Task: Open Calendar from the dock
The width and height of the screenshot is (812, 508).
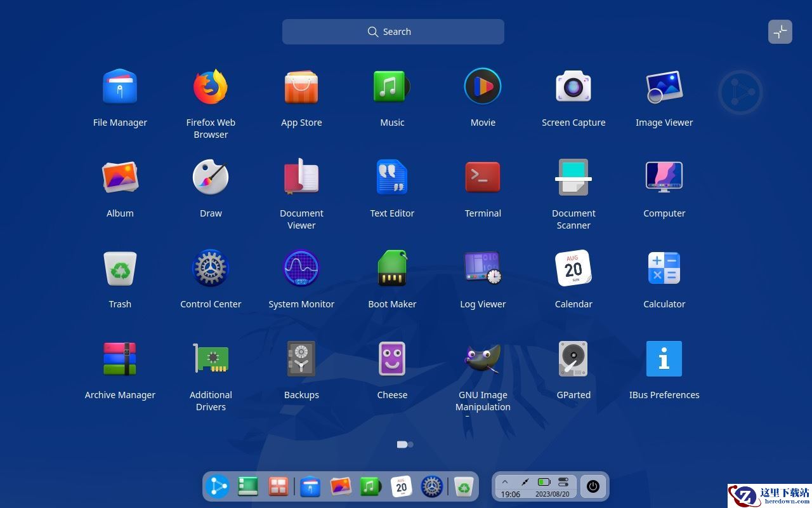Action: point(402,486)
